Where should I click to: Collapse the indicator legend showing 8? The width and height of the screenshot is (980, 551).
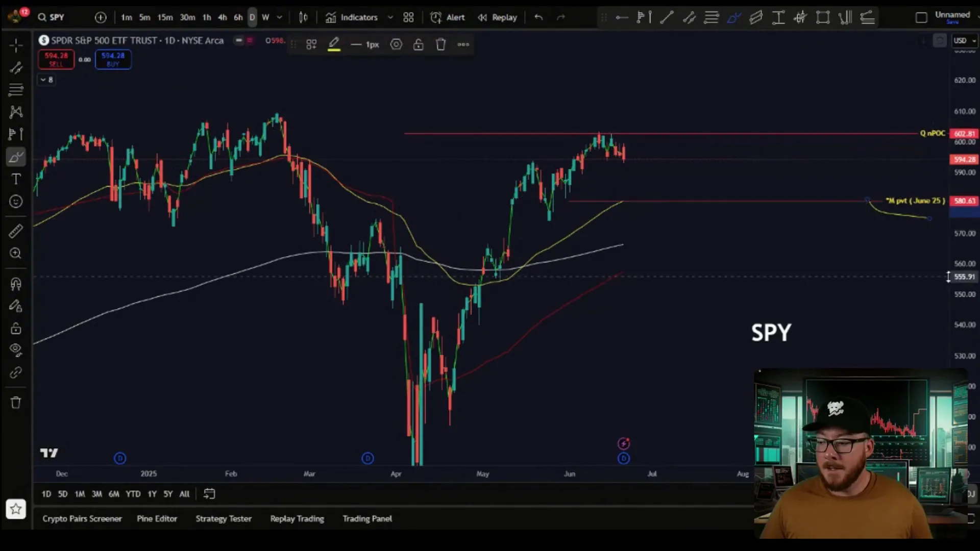coord(46,80)
